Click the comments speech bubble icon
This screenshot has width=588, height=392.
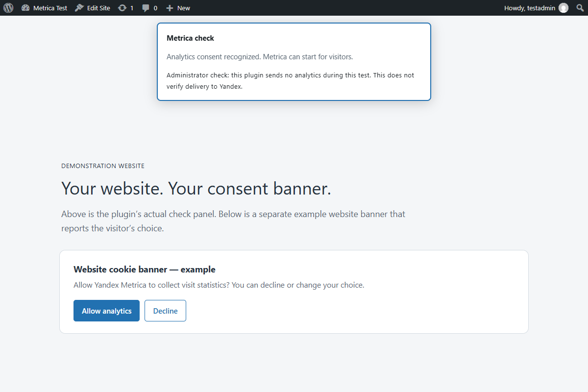click(x=146, y=8)
